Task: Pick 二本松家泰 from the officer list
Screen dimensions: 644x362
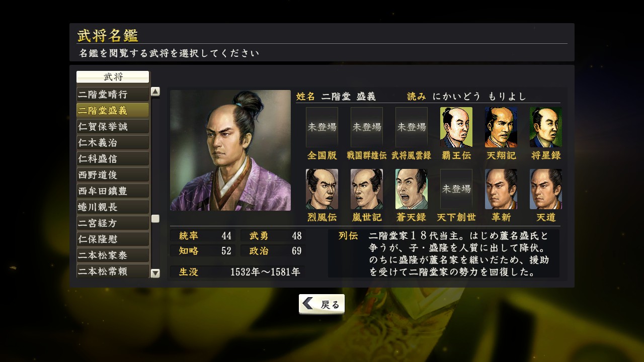Action: click(113, 255)
